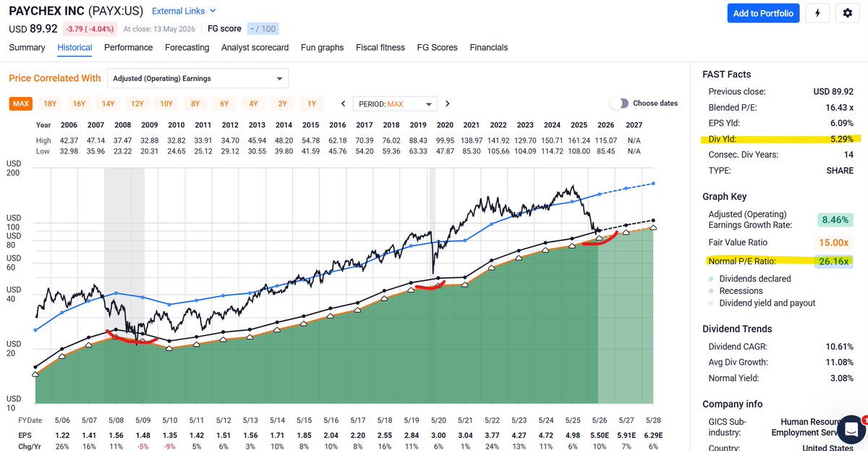Click the Normal Yield 3.08% value
868x451 pixels.
(x=841, y=377)
